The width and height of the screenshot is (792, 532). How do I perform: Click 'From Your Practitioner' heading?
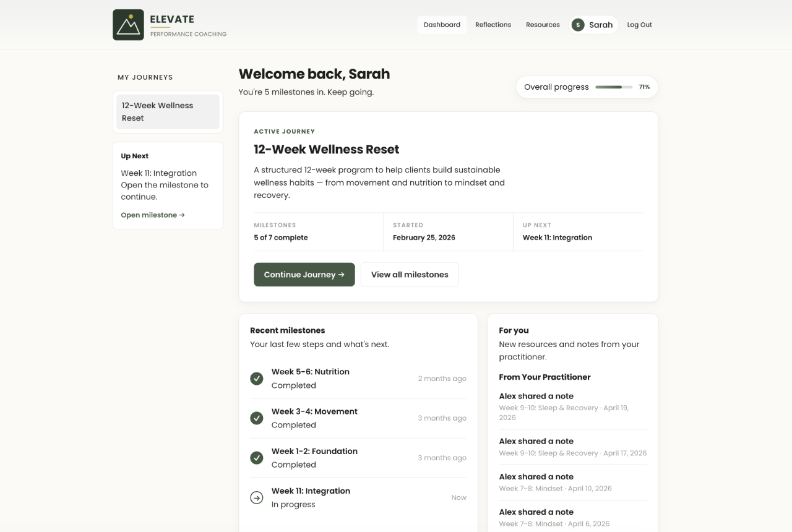[545, 377]
